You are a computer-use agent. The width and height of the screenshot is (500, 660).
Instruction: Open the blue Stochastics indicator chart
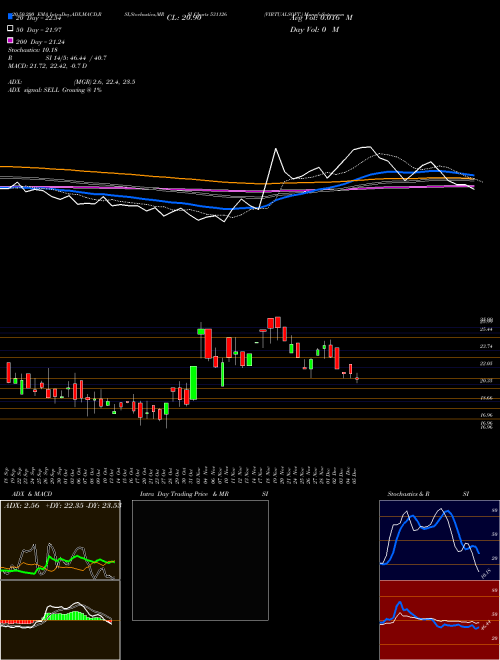pyautogui.click(x=439, y=540)
